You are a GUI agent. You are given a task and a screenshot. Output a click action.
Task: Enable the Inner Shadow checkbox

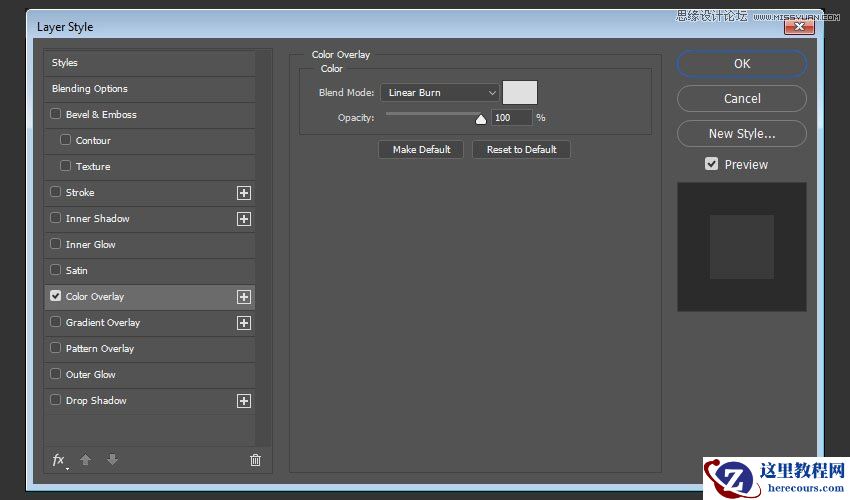click(55, 218)
